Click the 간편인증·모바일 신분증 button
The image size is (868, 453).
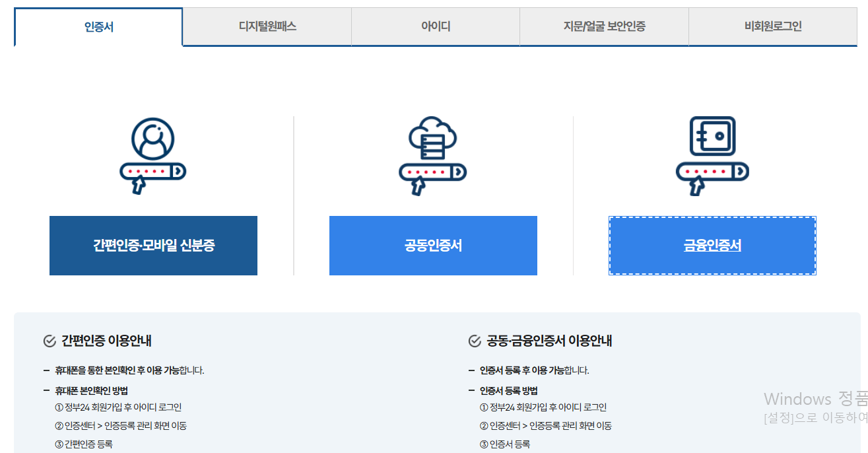pos(153,245)
